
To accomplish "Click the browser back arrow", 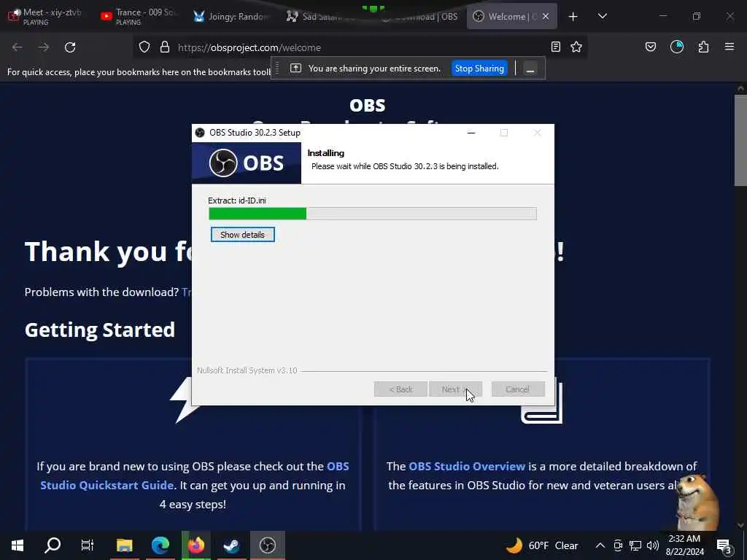I will point(18,47).
